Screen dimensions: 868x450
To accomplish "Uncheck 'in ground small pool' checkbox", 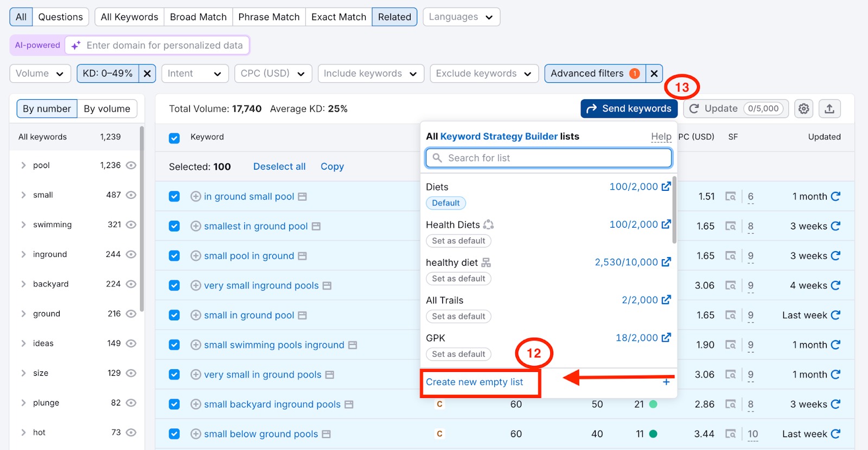I will coord(174,196).
